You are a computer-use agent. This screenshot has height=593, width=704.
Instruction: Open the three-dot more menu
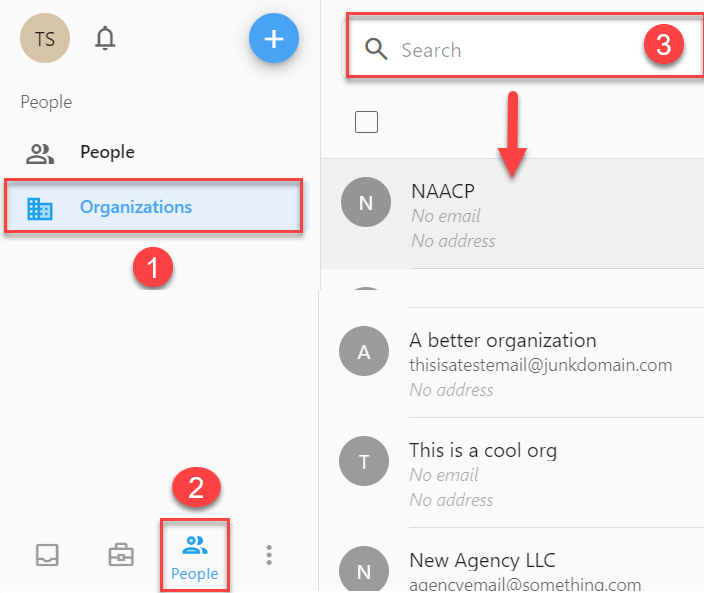[x=269, y=555]
